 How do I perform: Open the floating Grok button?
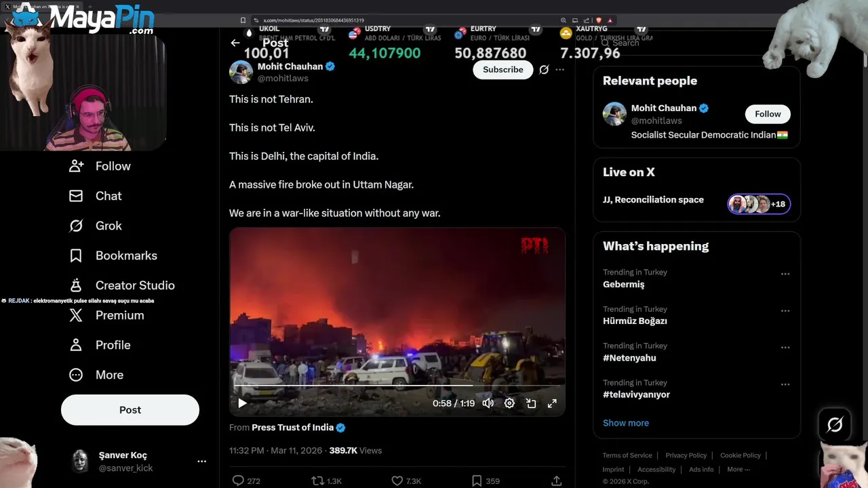click(835, 425)
